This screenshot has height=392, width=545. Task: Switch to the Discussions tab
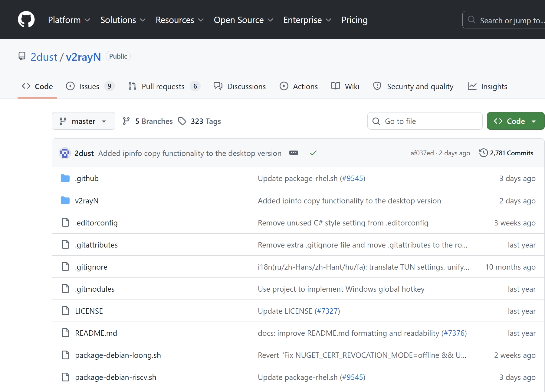click(x=240, y=86)
